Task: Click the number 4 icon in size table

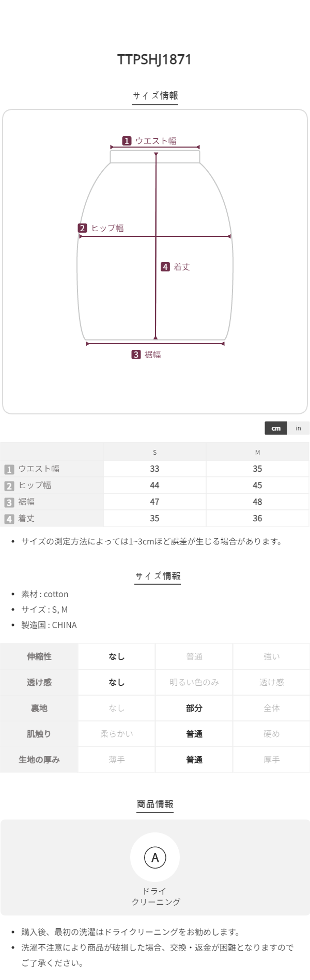Action: (9, 519)
